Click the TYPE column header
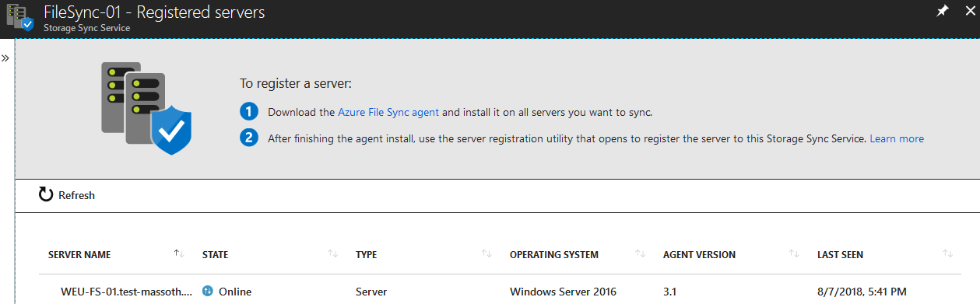 [x=366, y=255]
